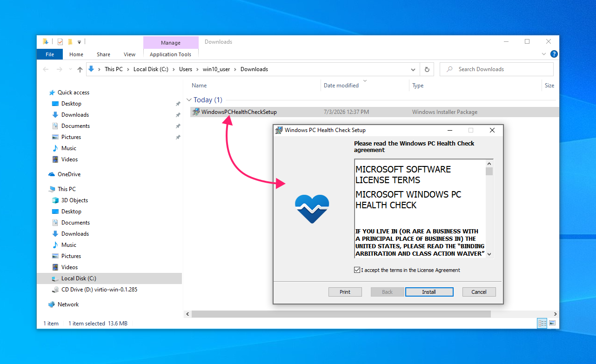
Task: Close the Windows PC Health Check Setup dialog
Action: pyautogui.click(x=492, y=130)
